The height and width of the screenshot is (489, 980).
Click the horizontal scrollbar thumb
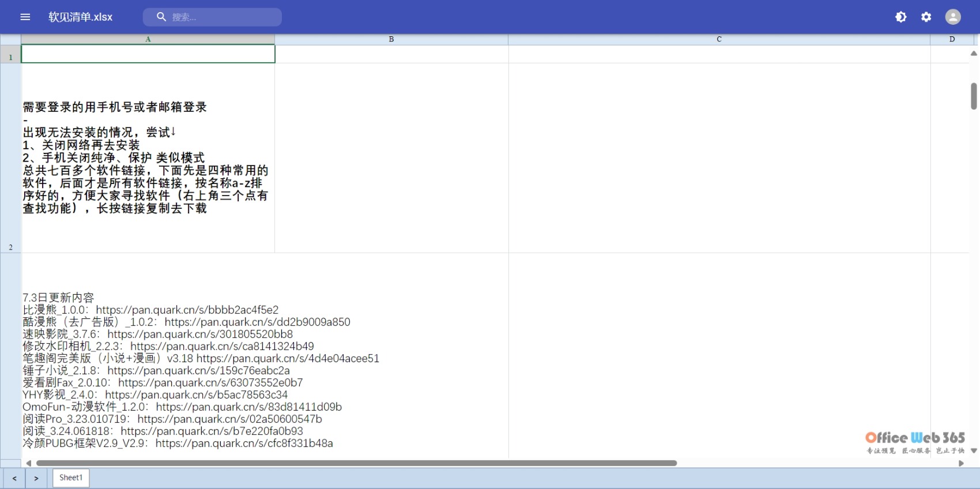(356, 463)
